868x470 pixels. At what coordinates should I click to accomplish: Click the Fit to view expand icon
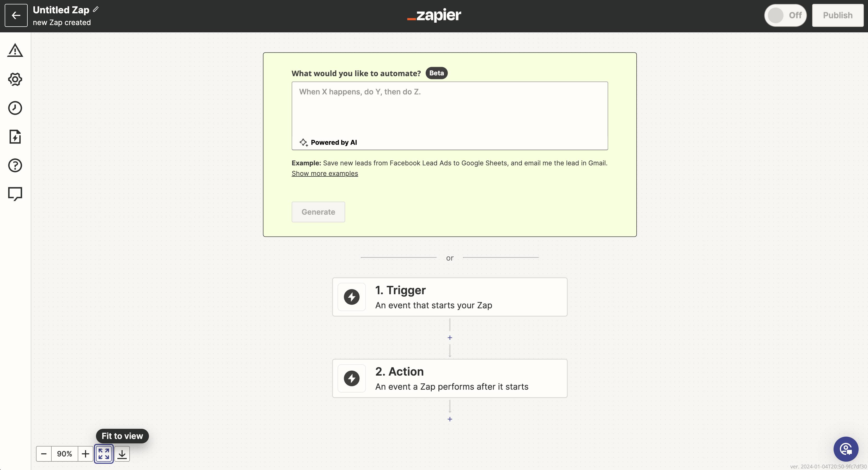coord(104,454)
